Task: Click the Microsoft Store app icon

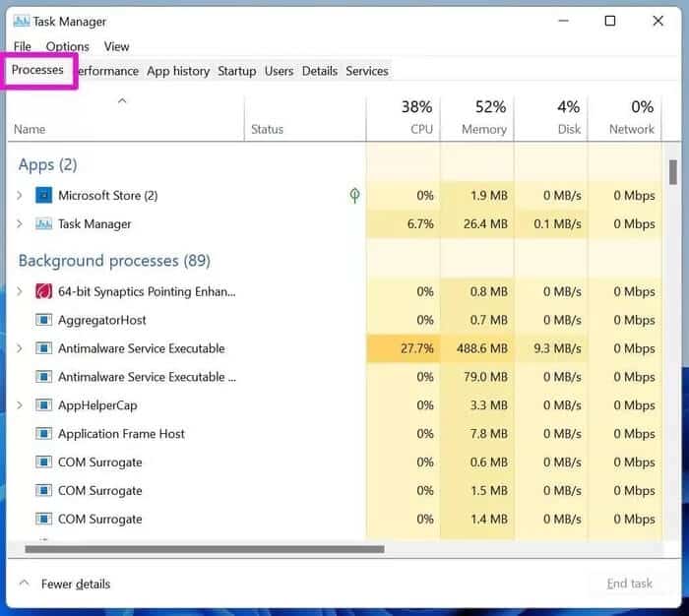Action: pyautogui.click(x=43, y=195)
